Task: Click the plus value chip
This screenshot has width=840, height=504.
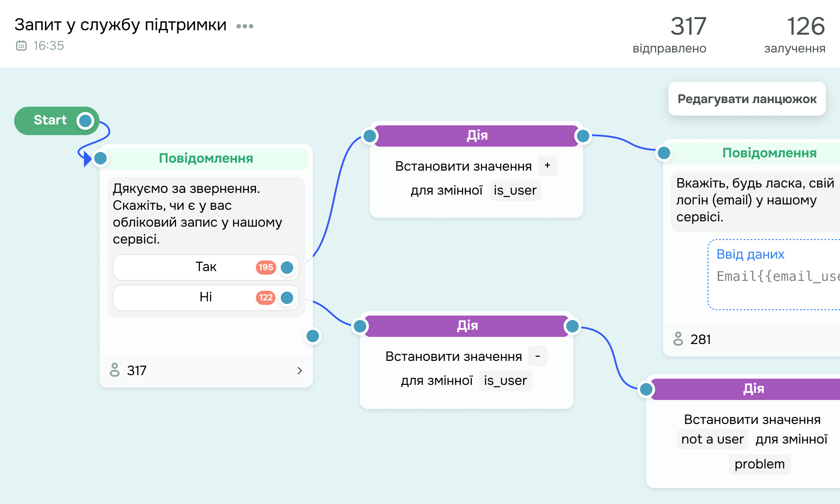Action: [547, 165]
